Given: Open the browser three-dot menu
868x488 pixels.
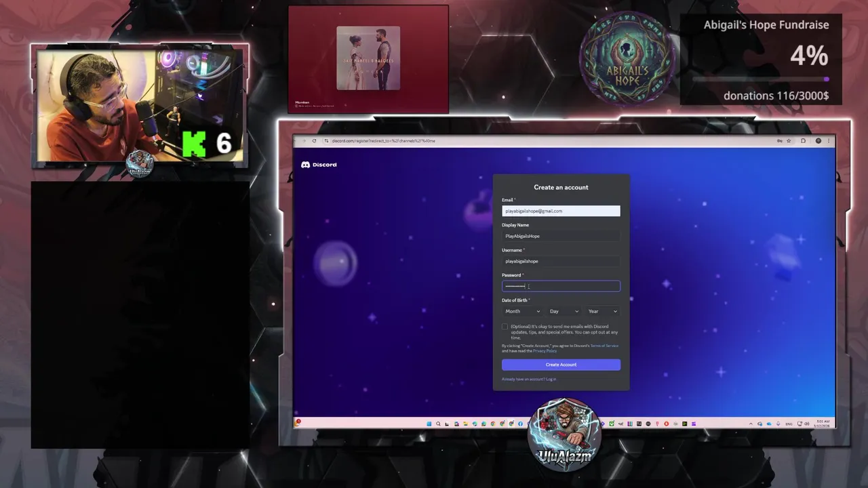Looking at the screenshot, I should point(829,141).
